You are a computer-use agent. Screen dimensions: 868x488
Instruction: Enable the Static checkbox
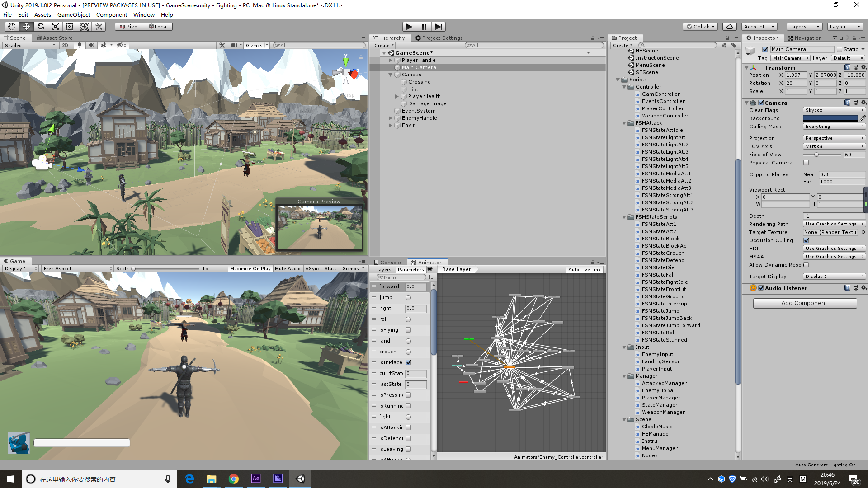840,49
